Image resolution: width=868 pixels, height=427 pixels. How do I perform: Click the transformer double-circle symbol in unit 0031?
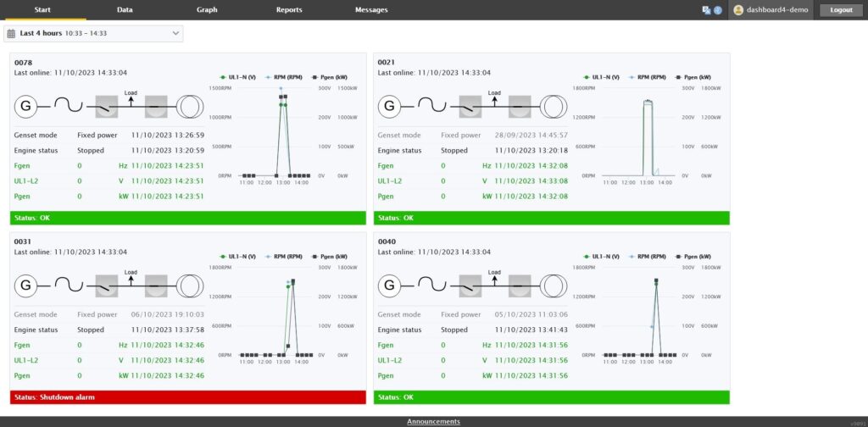(x=191, y=286)
